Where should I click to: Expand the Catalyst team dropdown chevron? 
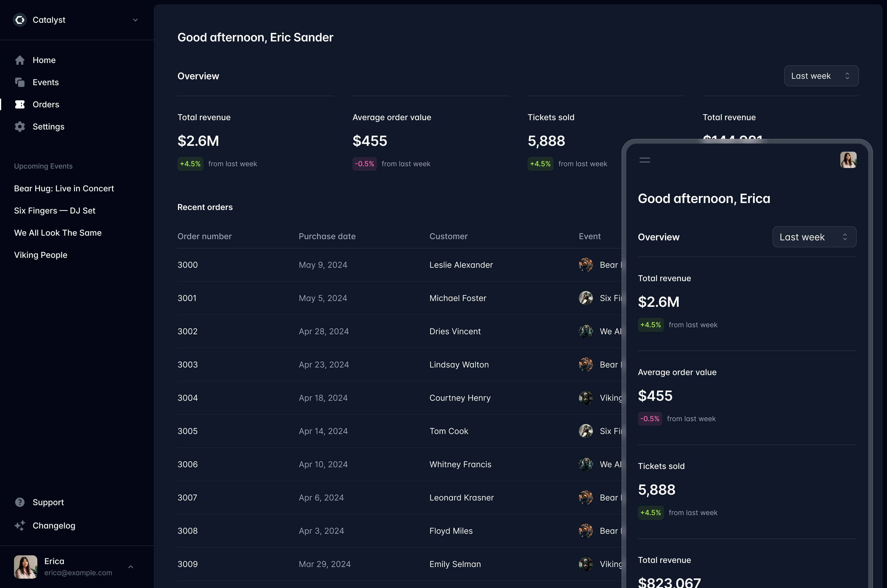(x=135, y=20)
